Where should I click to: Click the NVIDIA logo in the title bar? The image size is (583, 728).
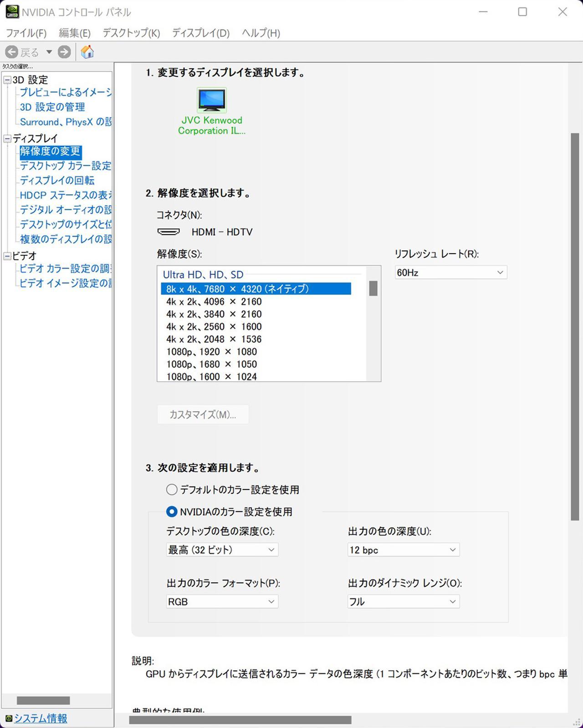click(12, 12)
